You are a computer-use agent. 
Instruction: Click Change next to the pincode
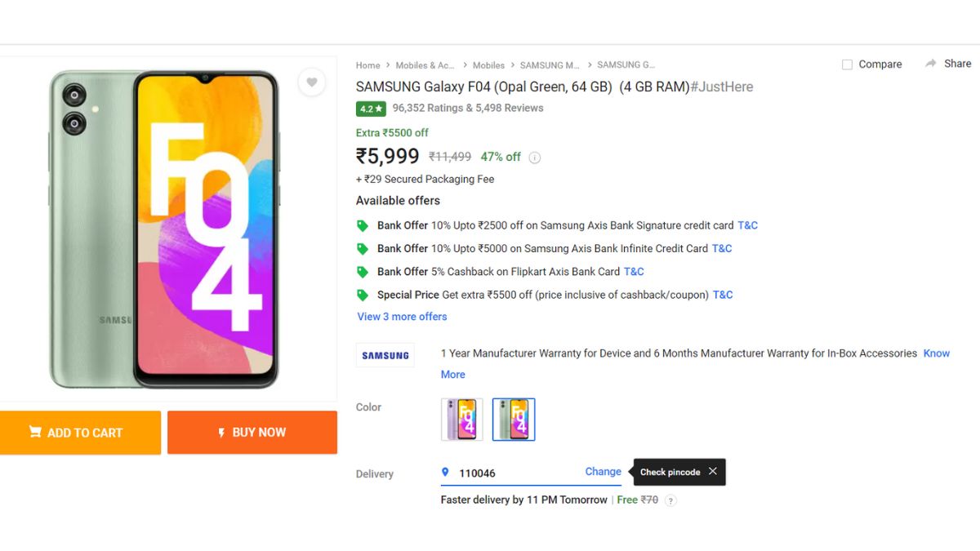point(603,472)
